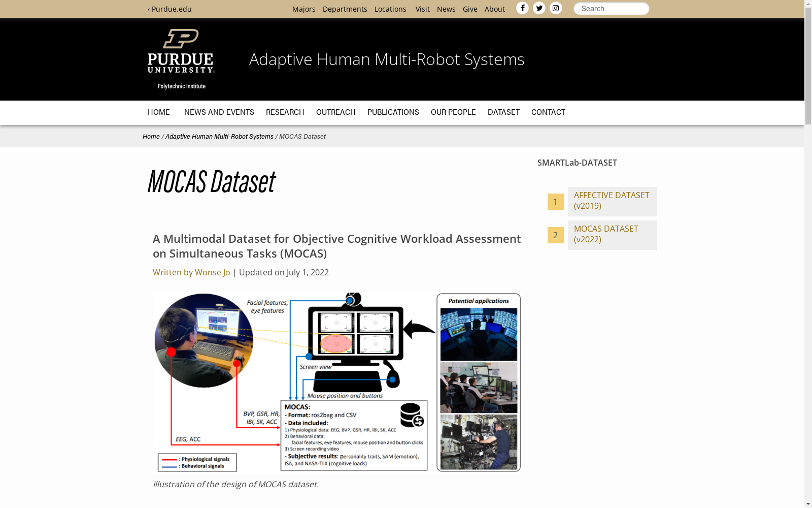Click the scrollbar up arrow
Viewport: 812px width, 508px height.
point(808,4)
